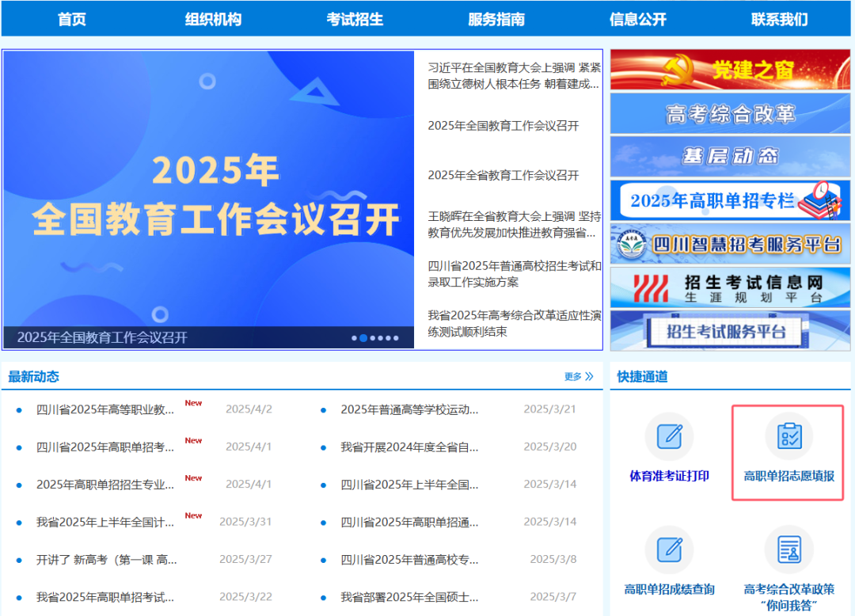
Task: Open the 基层动态 banner
Action: [x=729, y=156]
